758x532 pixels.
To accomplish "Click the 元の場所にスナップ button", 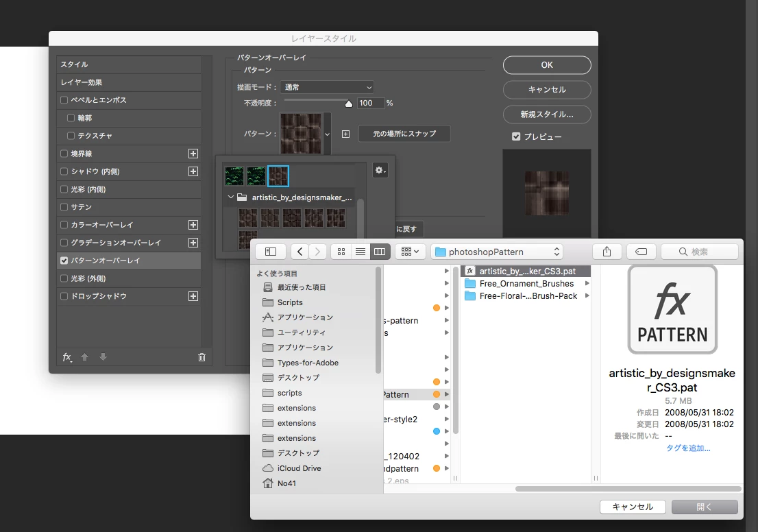I will coord(404,134).
